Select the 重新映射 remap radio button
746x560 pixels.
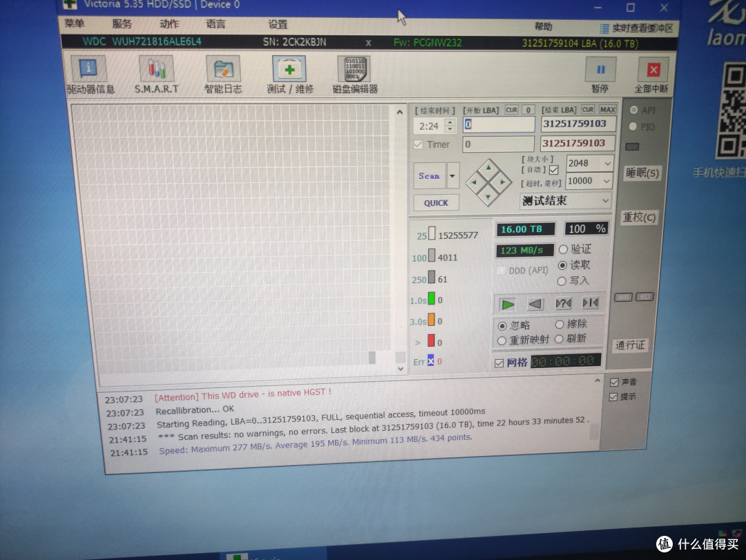pyautogui.click(x=501, y=340)
